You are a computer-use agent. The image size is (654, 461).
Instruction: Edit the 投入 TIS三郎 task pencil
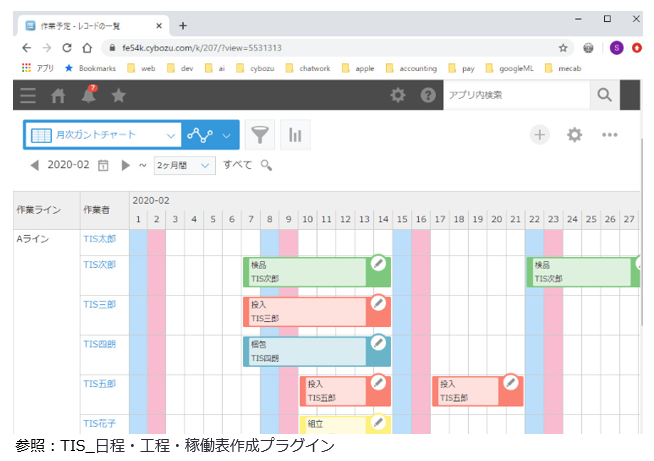[x=378, y=303]
